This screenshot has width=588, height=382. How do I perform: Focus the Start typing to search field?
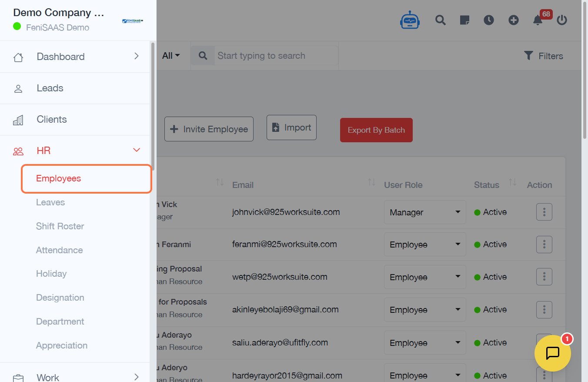276,56
